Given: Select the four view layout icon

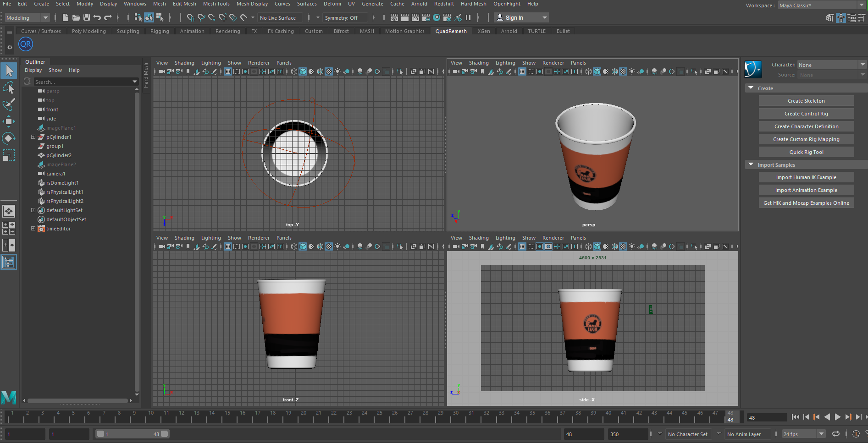Looking at the screenshot, I should 9,228.
